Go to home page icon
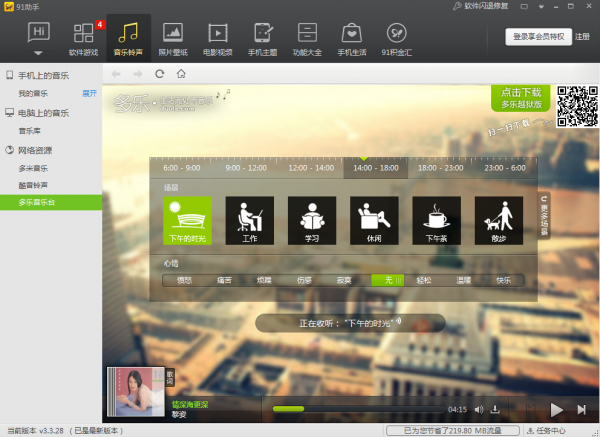This screenshot has height=437, width=600. tap(181, 73)
